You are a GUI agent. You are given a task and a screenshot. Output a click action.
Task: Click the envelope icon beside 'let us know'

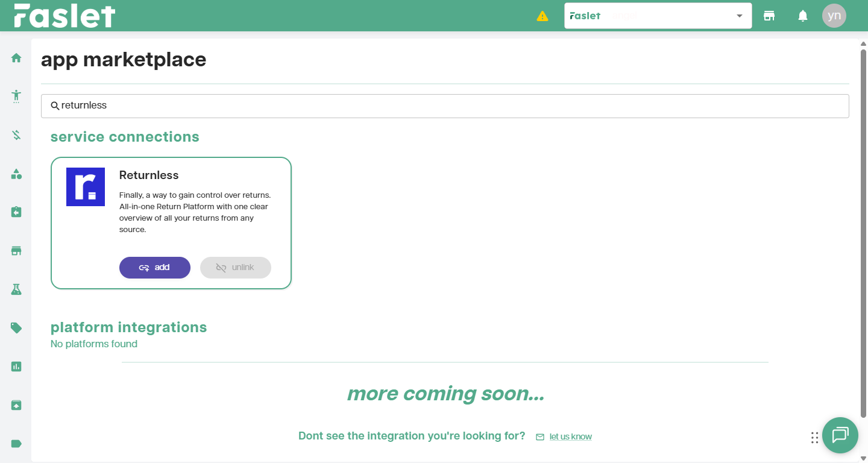[x=540, y=437]
